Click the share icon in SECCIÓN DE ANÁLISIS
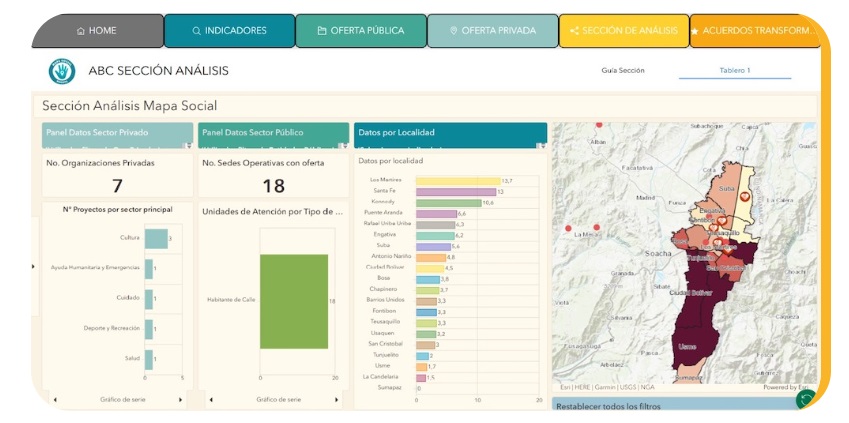 (574, 31)
